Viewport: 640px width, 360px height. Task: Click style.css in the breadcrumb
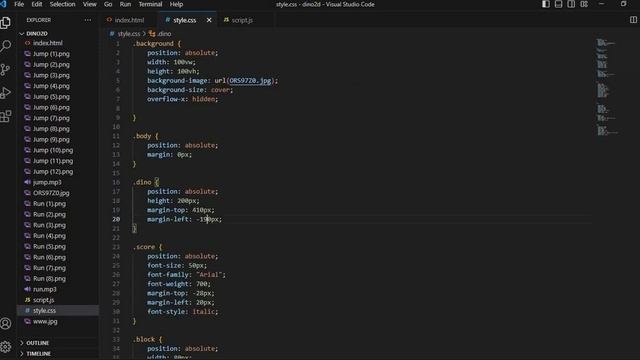129,34
